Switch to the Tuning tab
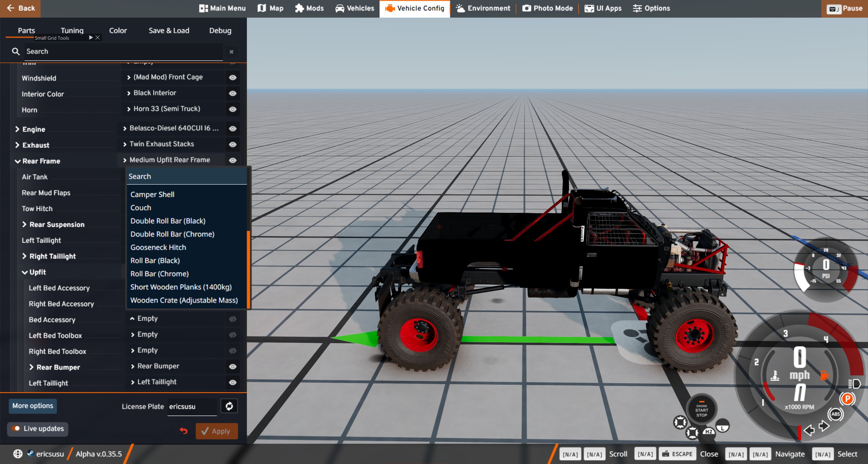 (x=72, y=31)
